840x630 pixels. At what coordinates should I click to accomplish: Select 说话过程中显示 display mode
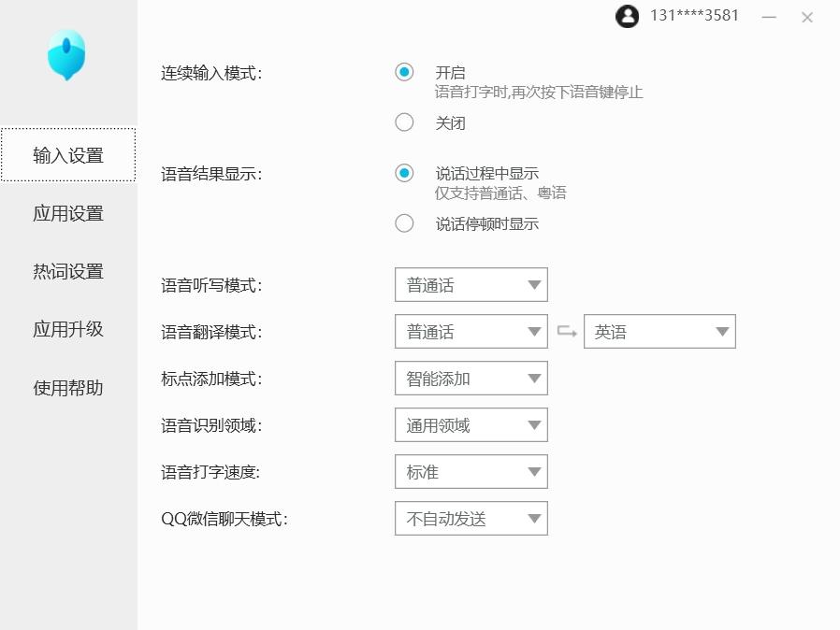tap(404, 173)
